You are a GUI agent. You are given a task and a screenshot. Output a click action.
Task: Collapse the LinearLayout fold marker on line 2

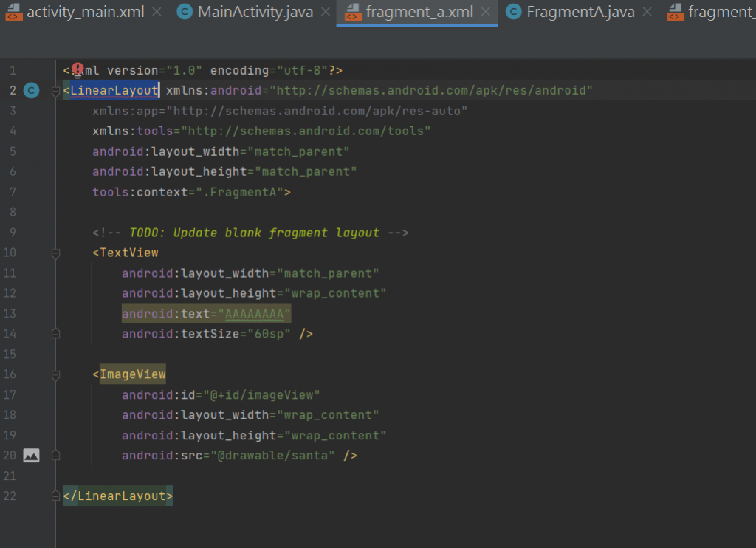tap(55, 91)
